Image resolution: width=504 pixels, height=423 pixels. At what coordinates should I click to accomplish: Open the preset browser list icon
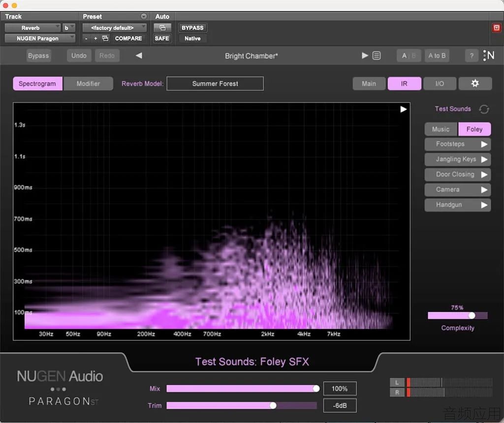[377, 56]
